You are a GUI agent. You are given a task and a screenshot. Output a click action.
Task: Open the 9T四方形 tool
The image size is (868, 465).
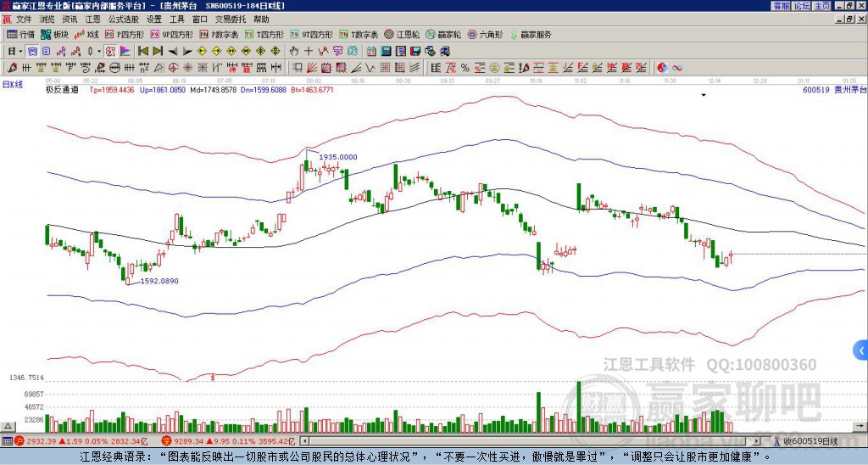(x=312, y=34)
